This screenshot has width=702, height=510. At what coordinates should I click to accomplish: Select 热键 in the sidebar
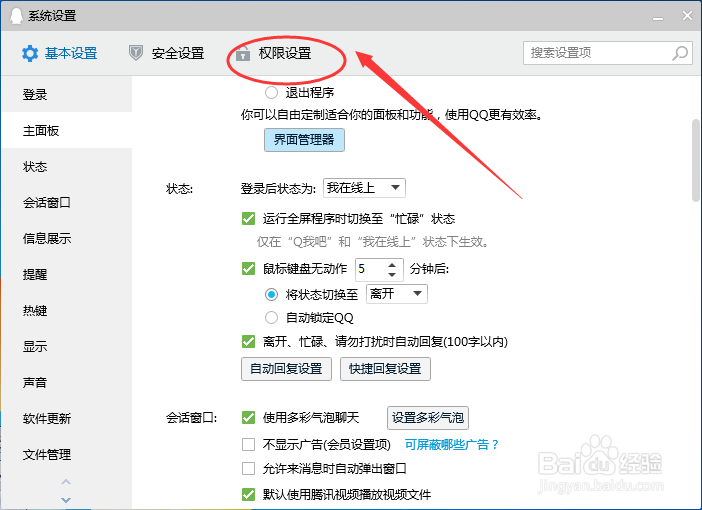[67, 310]
